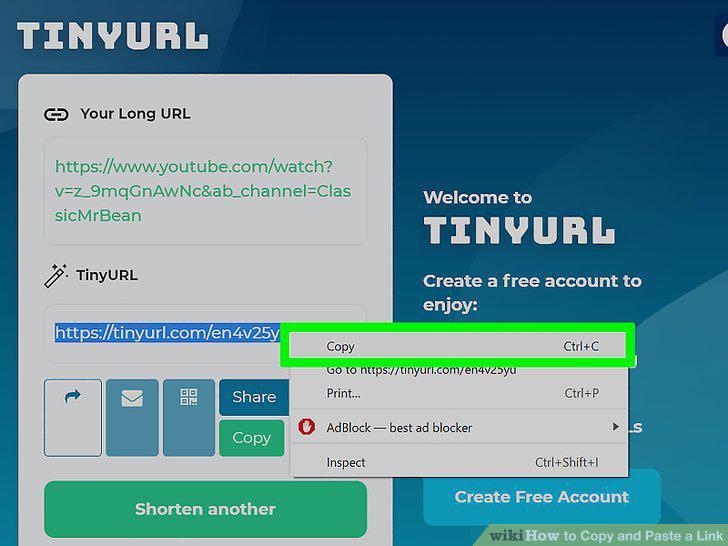Screen dimensions: 728x546
Task: Expand the AdBlock submenu arrow
Action: point(615,427)
